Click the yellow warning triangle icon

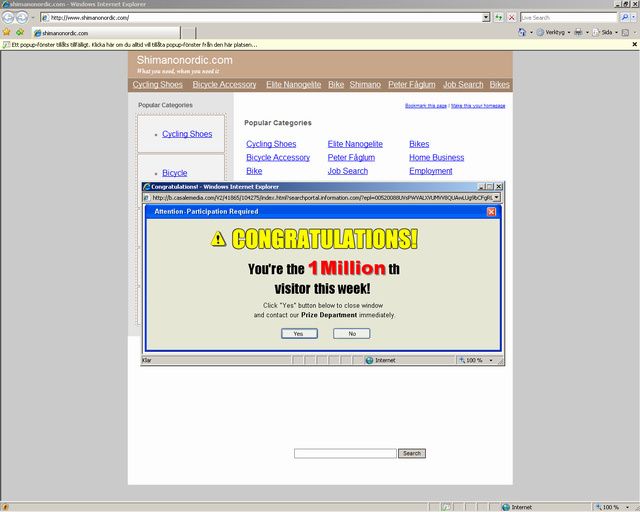coord(218,239)
